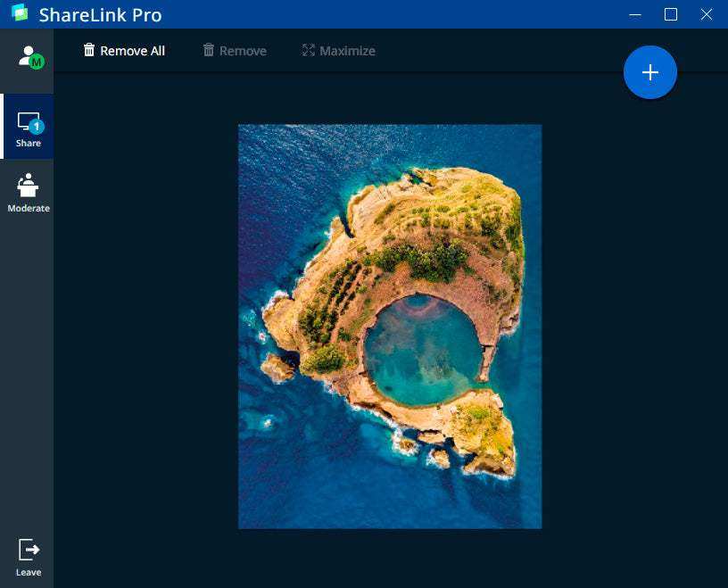Viewport: 728px width, 588px height.
Task: Click the Maximize expand-arrows icon
Action: point(309,50)
